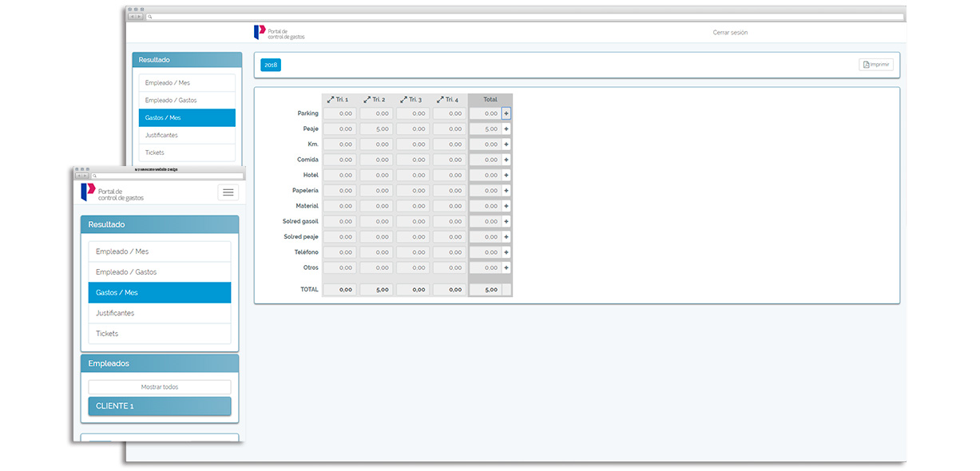Click the Papelería row label
The image size is (980, 471).
coord(305,191)
